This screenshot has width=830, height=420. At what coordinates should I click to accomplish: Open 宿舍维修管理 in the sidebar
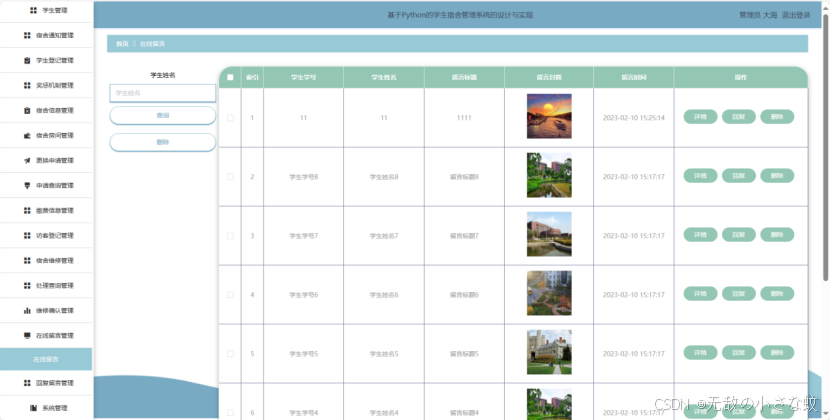(46, 260)
